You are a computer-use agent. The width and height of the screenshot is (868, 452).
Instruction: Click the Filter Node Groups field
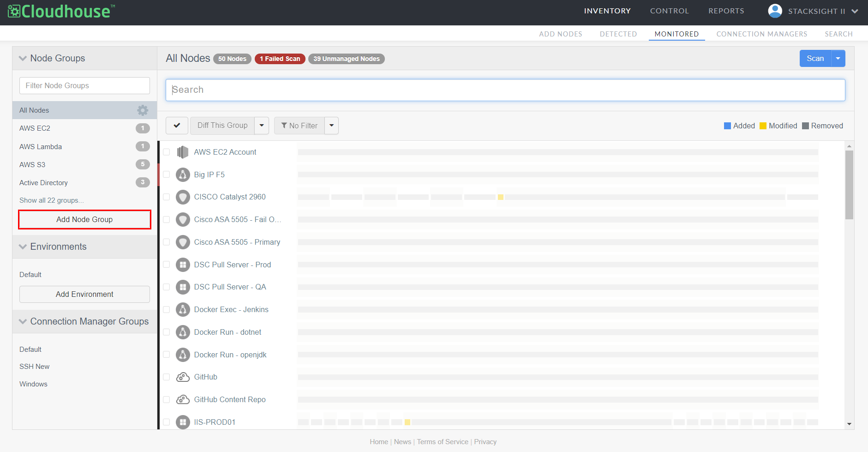(x=84, y=85)
